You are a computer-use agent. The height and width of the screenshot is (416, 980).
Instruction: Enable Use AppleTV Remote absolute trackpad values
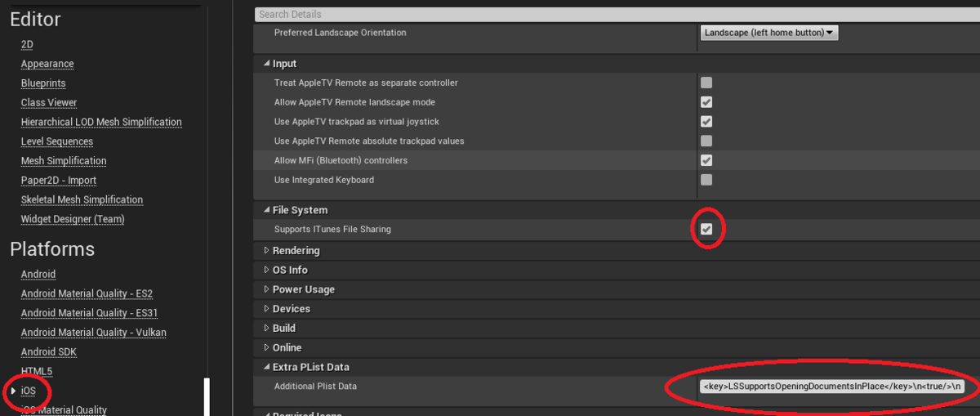[706, 141]
